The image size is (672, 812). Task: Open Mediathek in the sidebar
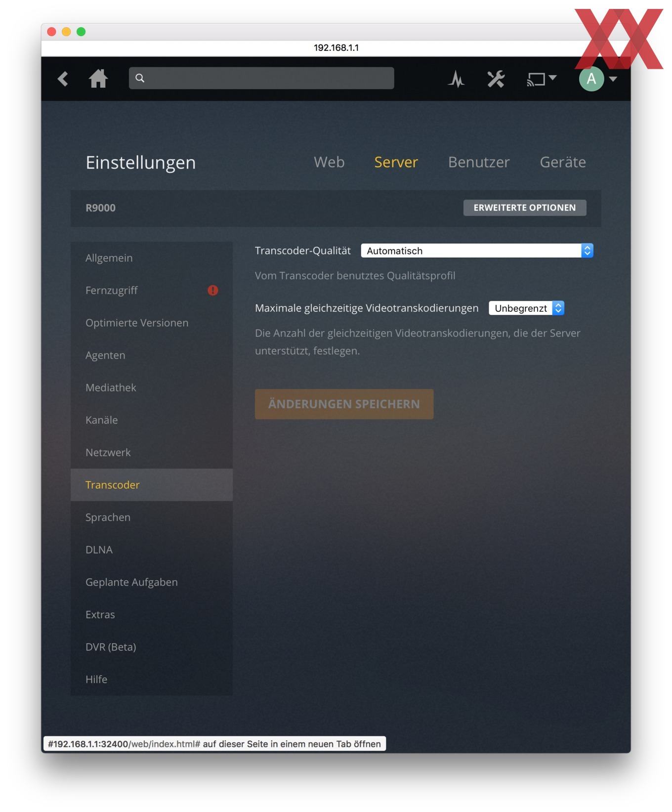(152, 387)
